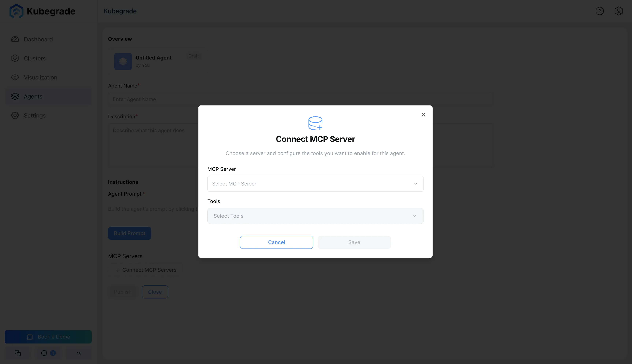
Task: Click the Clusters hexagon icon
Action: click(x=15, y=58)
